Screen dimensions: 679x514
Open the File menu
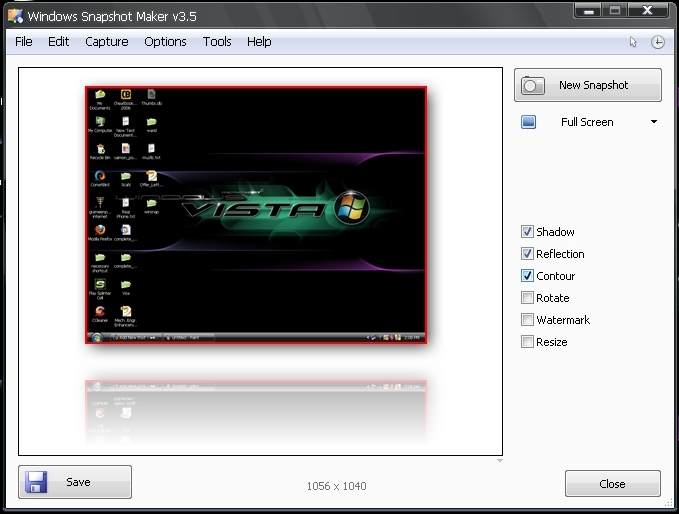coord(23,42)
